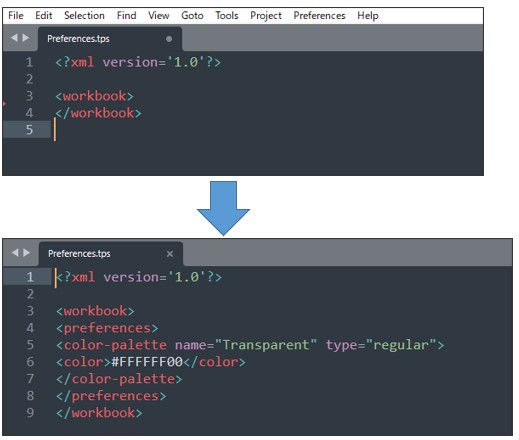The height and width of the screenshot is (440, 519).
Task: Click the next tab arrow in lower editor
Action: [x=27, y=253]
